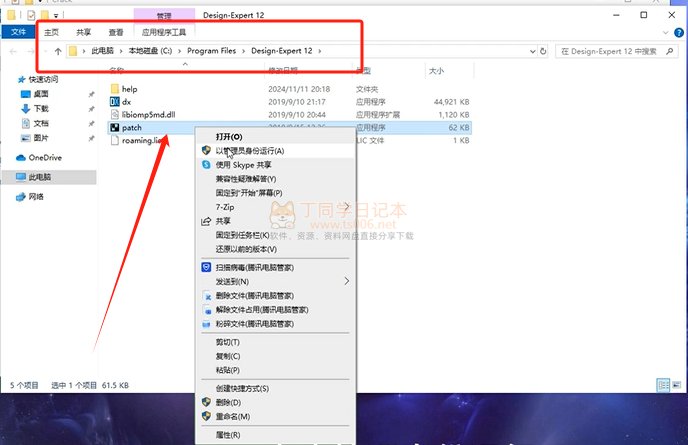The image size is (688, 445).
Task: Navigate back with the back arrow
Action: click(13, 51)
